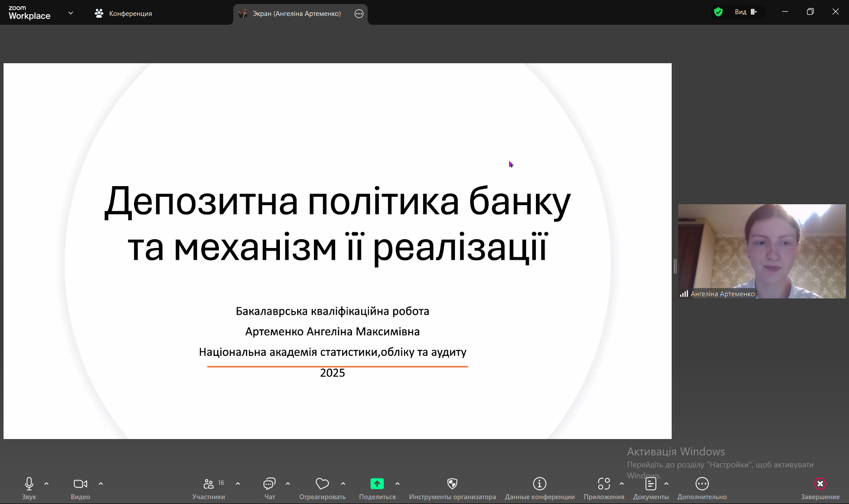Image resolution: width=849 pixels, height=504 pixels.
Task: Toggle the Participants (Участники) panel
Action: 209,484
